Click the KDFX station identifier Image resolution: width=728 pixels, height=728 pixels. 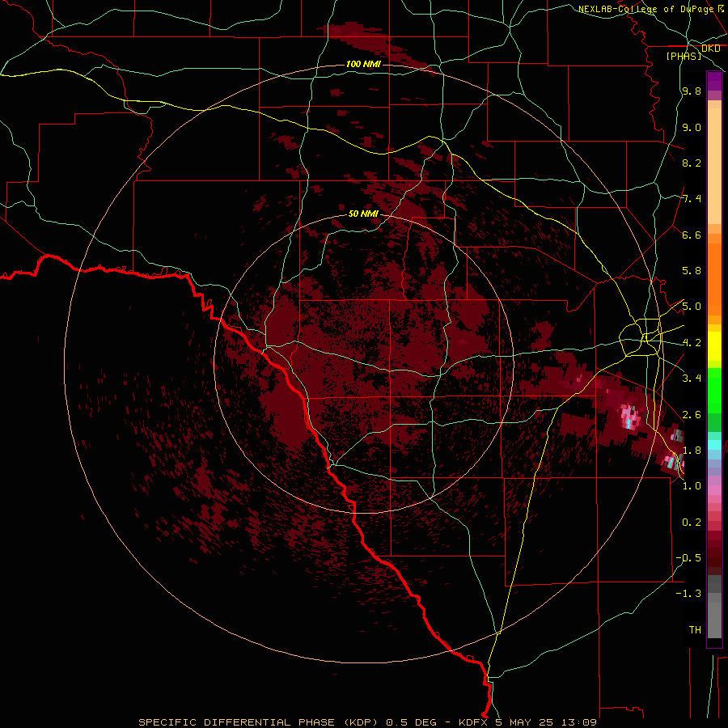pyautogui.click(x=474, y=722)
